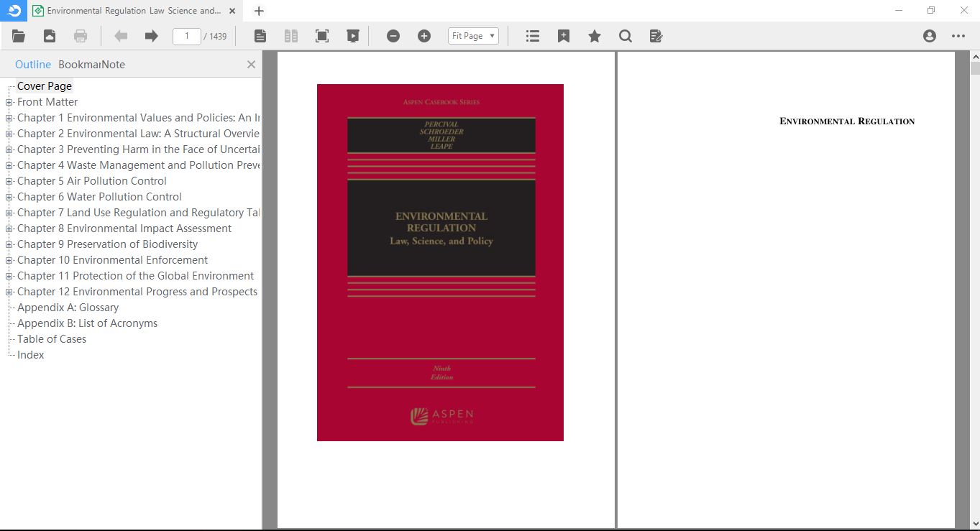
Task: Jump to Appendix A: Glossary
Action: coord(68,308)
